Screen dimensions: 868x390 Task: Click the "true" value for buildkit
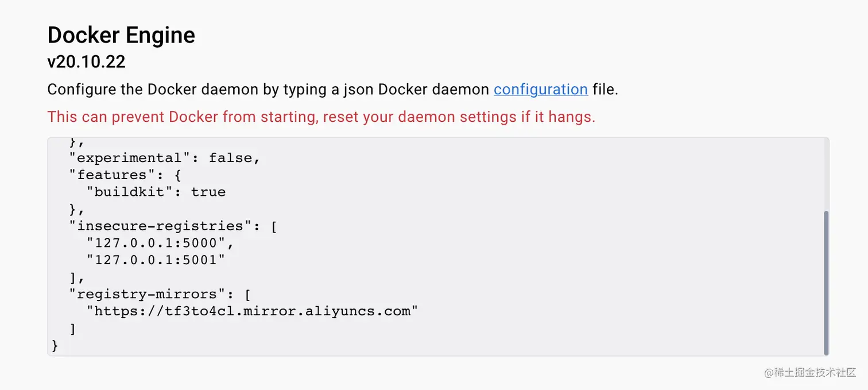(x=208, y=192)
